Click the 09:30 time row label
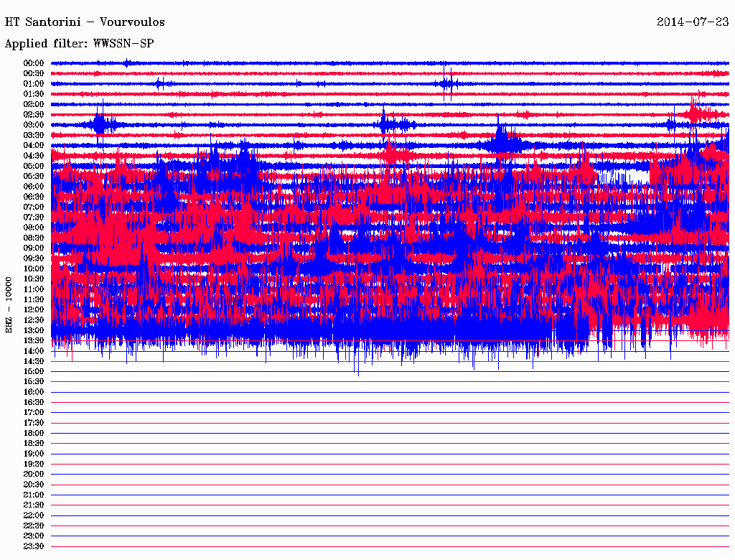The image size is (735, 560). tap(34, 258)
